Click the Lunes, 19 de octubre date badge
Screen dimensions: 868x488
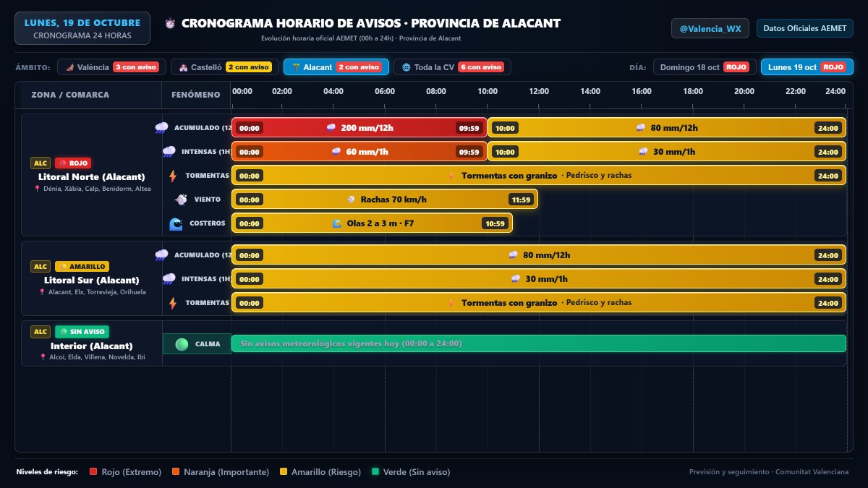click(82, 28)
